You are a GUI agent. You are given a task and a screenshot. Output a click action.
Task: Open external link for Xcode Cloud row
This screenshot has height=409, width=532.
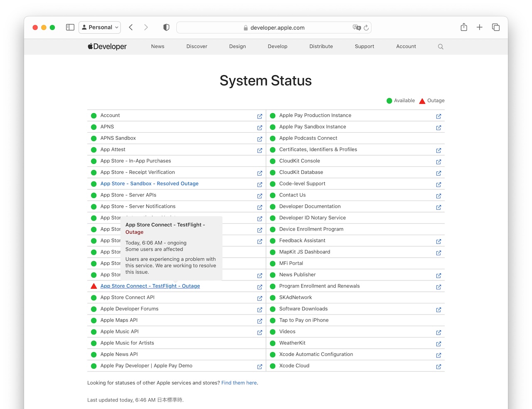coord(438,367)
